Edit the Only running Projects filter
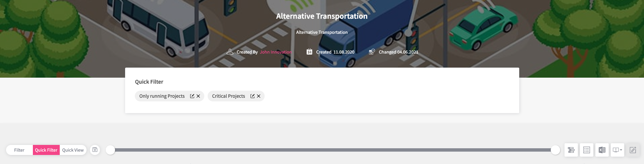The height and width of the screenshot is (164, 644). pos(192,96)
